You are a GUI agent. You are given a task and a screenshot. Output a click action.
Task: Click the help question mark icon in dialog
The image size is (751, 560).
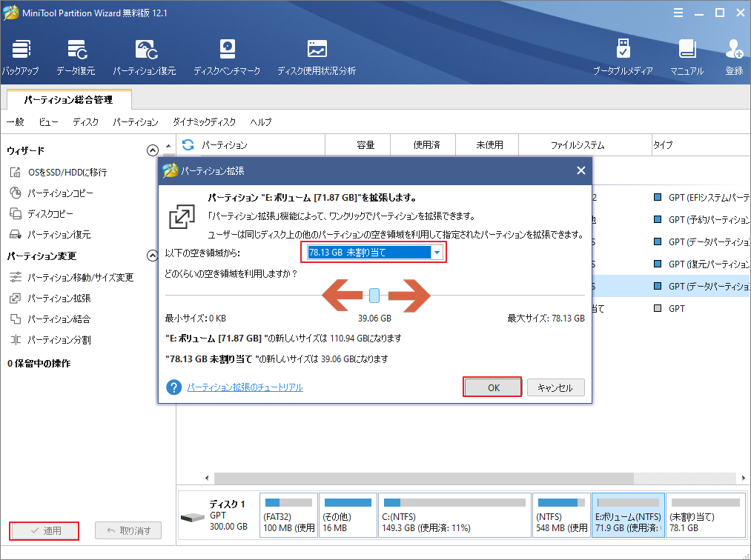tap(174, 387)
